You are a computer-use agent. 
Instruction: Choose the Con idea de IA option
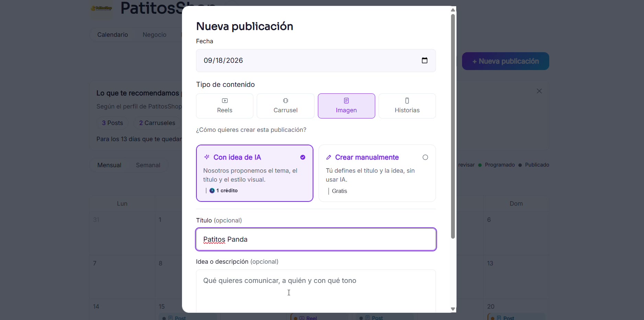[255, 173]
